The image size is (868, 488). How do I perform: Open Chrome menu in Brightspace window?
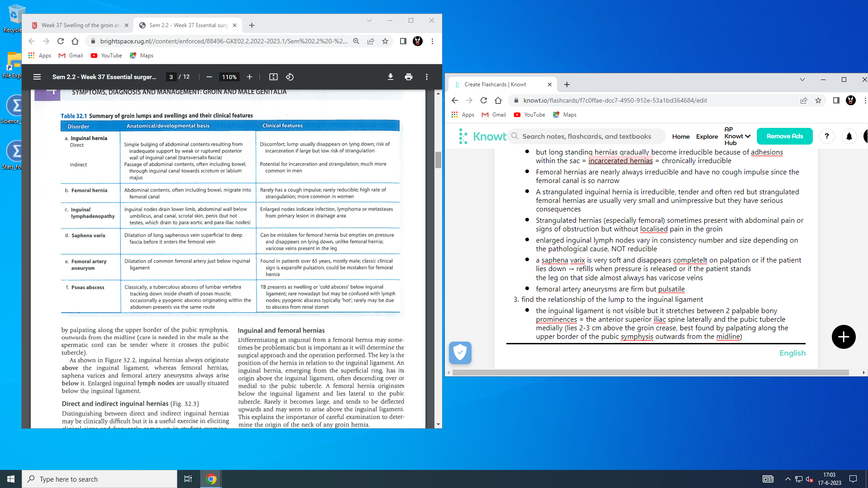433,41
